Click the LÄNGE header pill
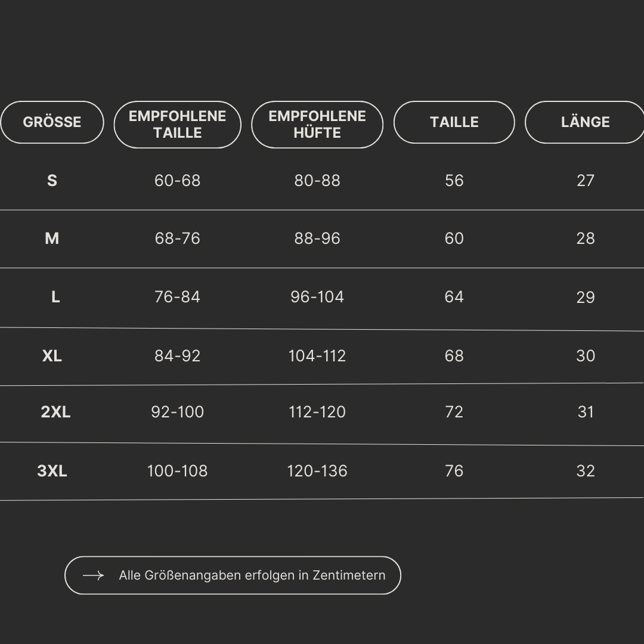644x644 pixels. 585,122
